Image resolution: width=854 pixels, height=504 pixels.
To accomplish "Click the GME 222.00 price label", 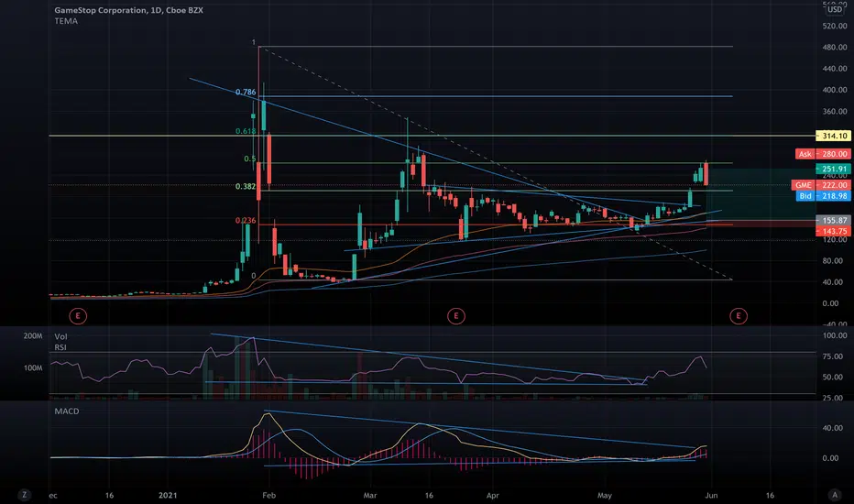I will click(x=821, y=185).
